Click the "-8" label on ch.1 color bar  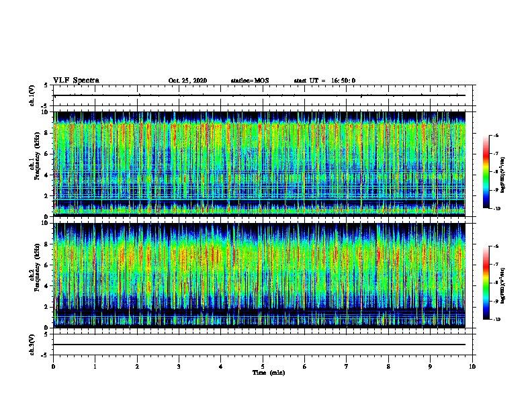496,172
